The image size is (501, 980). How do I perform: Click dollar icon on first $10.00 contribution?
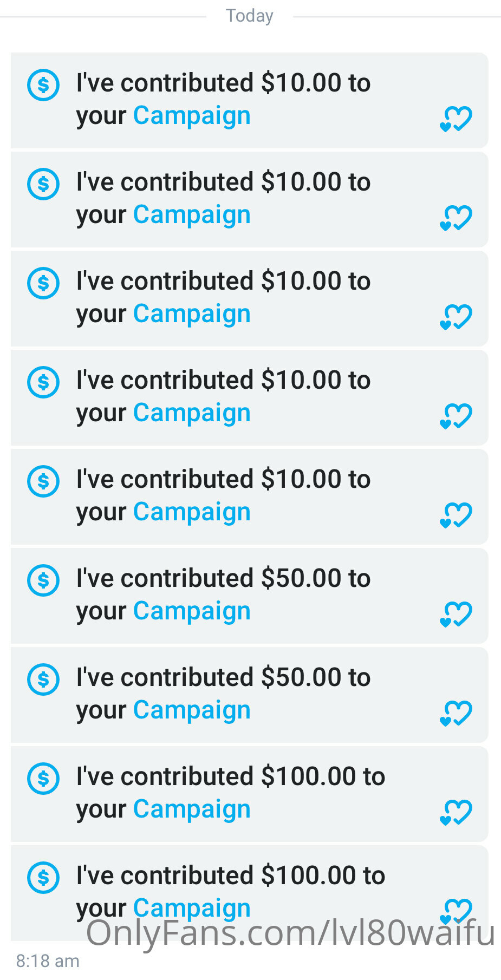(x=43, y=85)
